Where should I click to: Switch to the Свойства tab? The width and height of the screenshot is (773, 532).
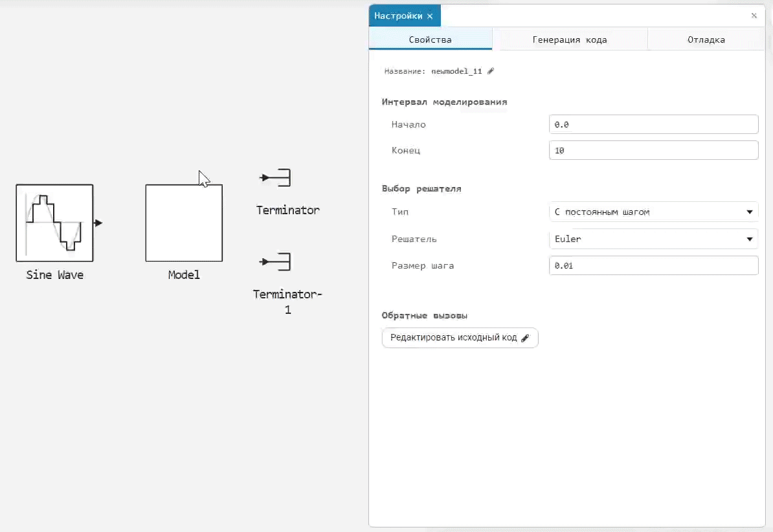(431, 39)
